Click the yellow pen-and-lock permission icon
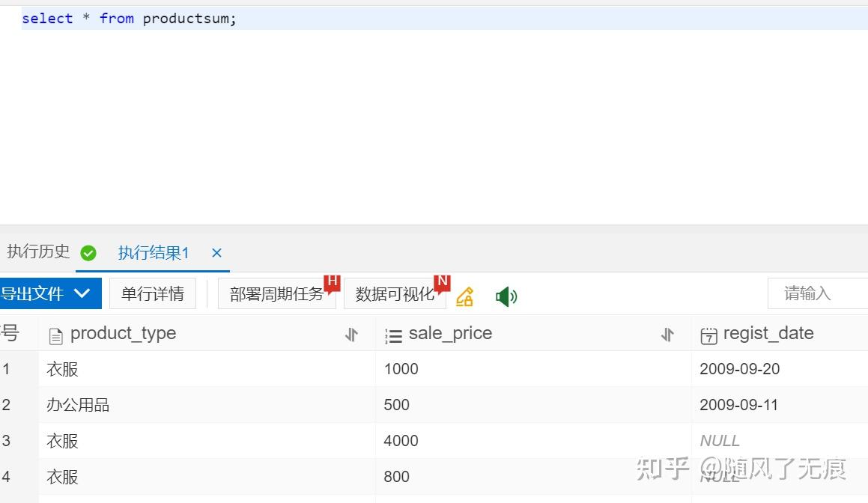Image resolution: width=868 pixels, height=503 pixels. click(464, 296)
